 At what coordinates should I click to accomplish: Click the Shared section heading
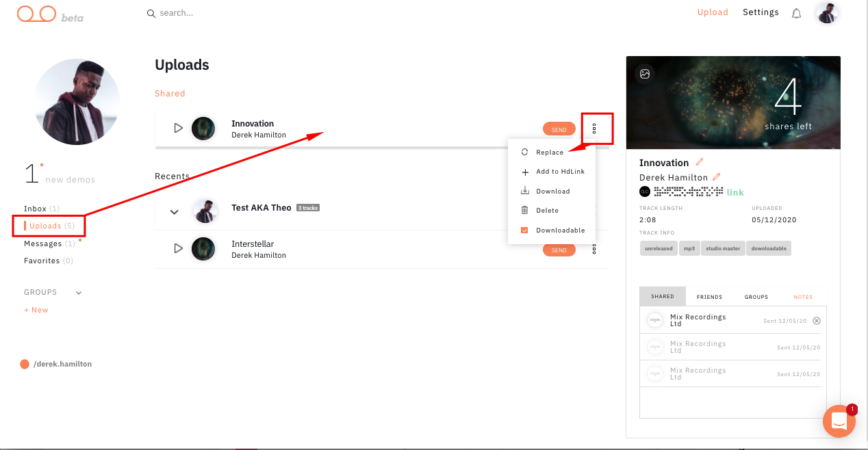(x=170, y=93)
